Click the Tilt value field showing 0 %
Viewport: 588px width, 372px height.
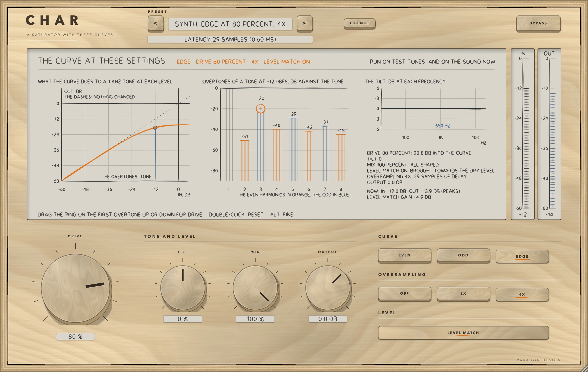183,319
